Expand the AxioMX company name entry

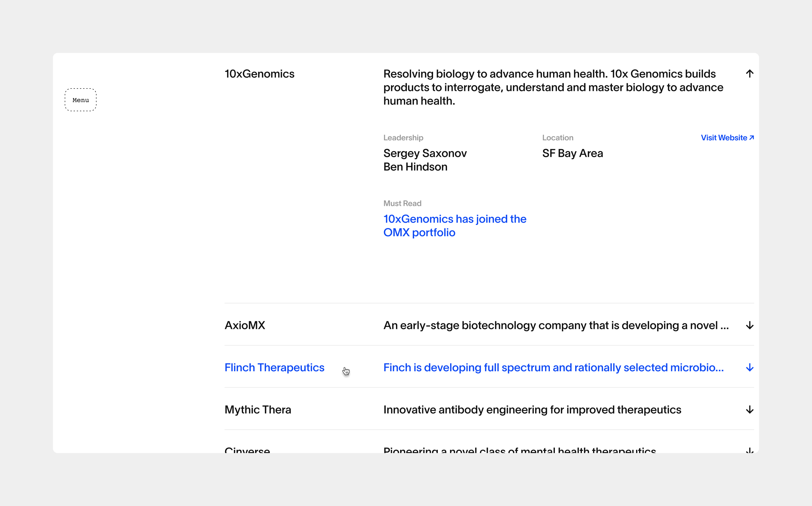point(244,325)
